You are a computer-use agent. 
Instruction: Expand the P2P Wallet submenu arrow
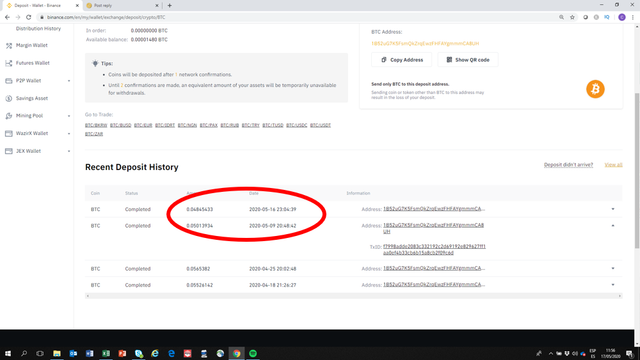point(69,81)
